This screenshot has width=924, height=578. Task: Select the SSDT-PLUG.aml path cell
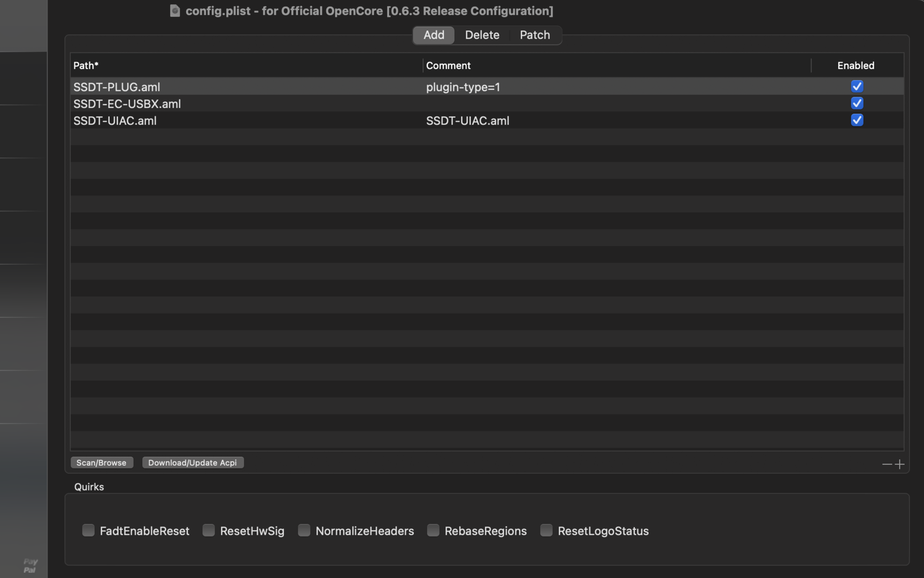click(x=247, y=87)
